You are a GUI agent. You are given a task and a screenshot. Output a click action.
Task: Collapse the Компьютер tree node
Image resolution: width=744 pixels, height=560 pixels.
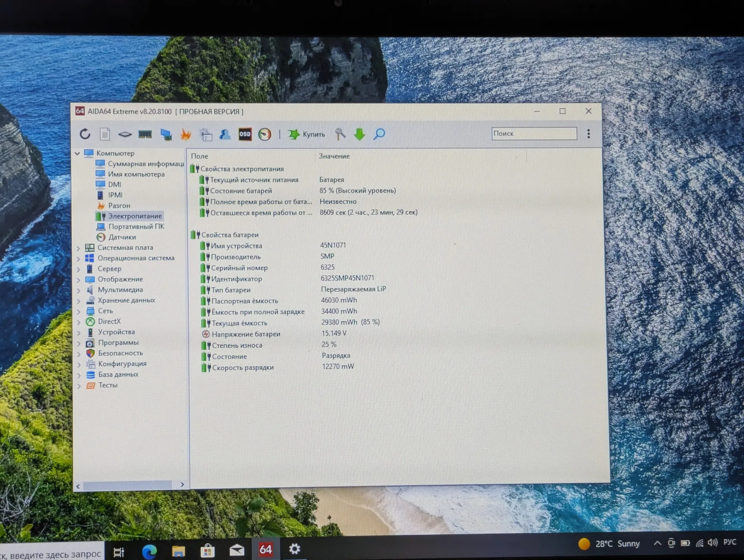[77, 153]
